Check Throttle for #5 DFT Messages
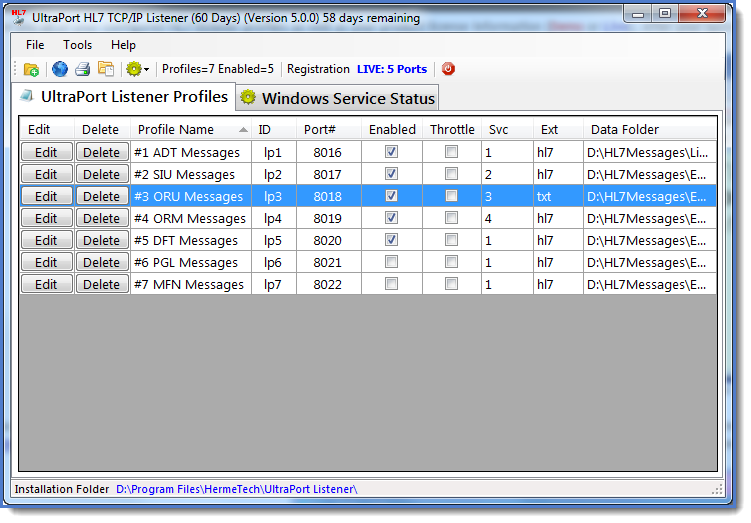The width and height of the screenshot is (751, 523). pyautogui.click(x=451, y=240)
